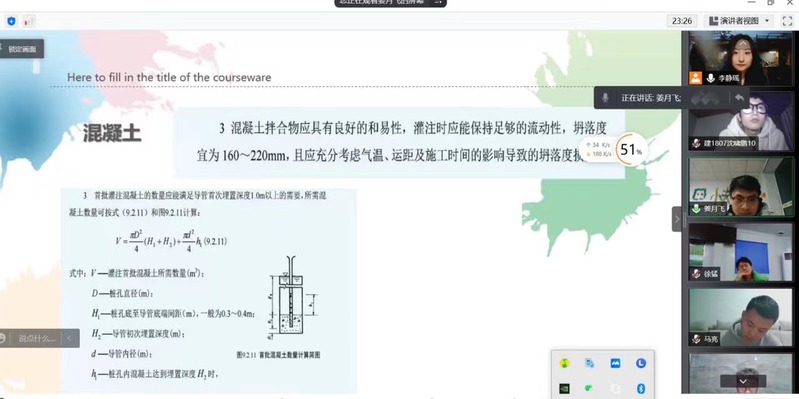Toggle 李静瑶's microphone icon
Screen dimensions: 799x399
coord(710,78)
